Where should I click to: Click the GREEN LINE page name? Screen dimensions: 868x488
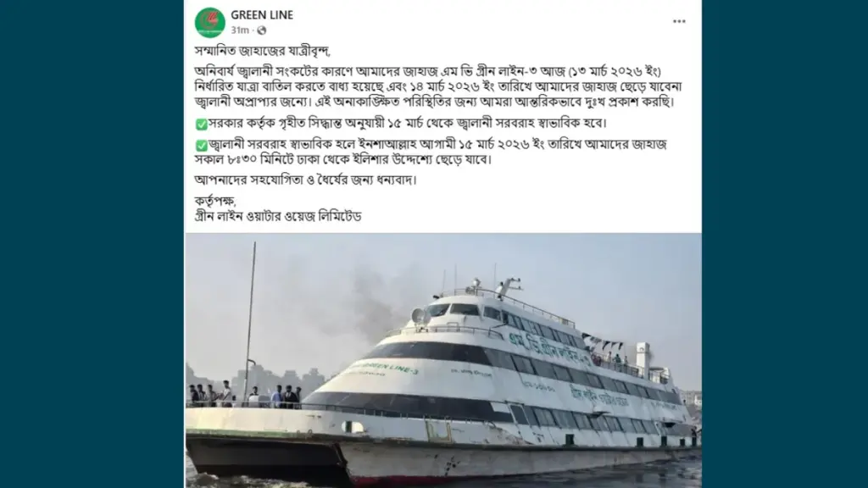pyautogui.click(x=262, y=15)
